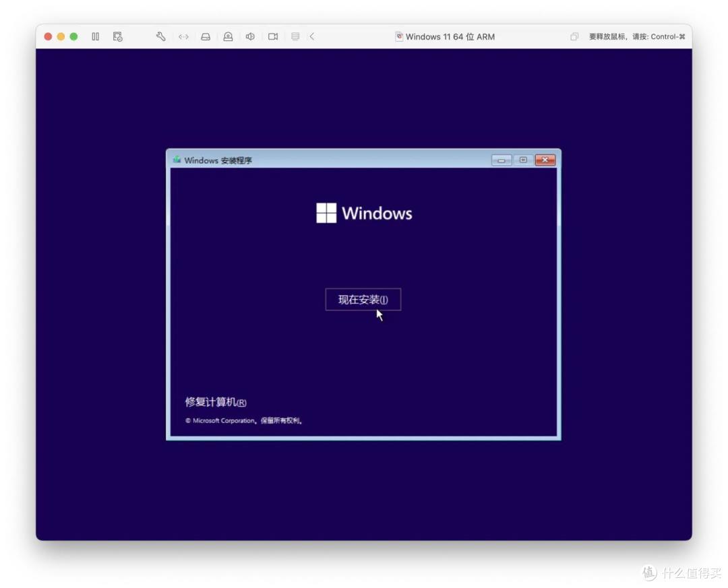Click the Windows 安装程序 title bar icon
The image size is (728, 588).
click(177, 160)
